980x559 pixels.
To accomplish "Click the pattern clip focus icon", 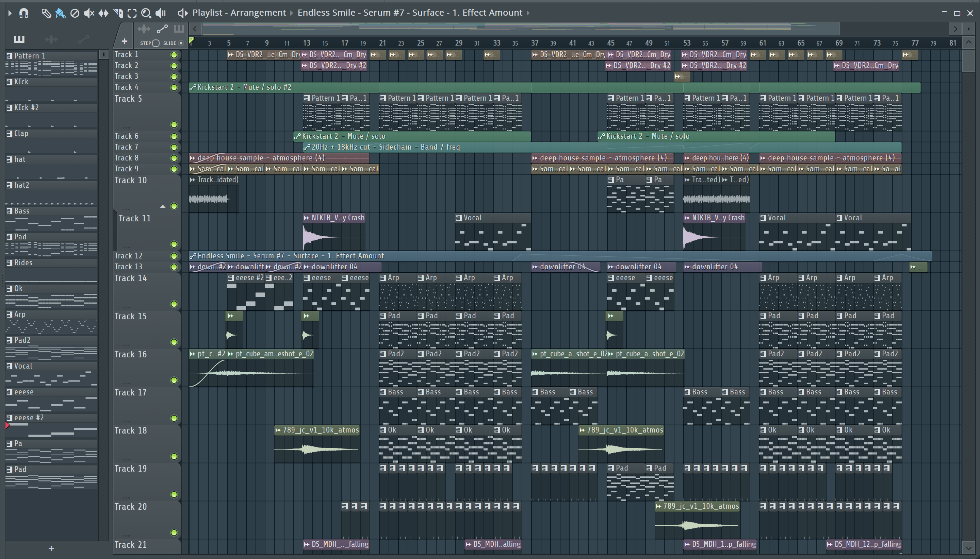I will pos(179,29).
